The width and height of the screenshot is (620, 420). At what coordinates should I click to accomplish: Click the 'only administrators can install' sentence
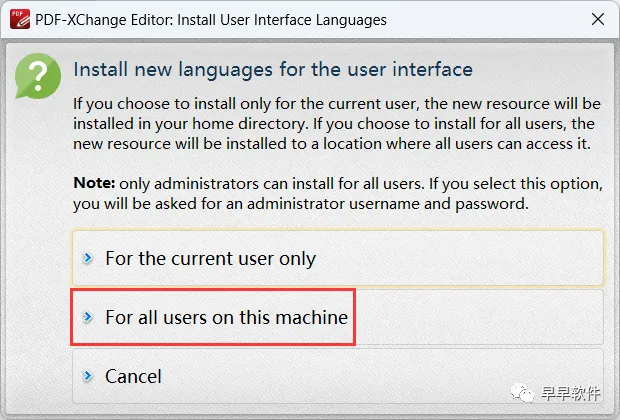point(221,184)
